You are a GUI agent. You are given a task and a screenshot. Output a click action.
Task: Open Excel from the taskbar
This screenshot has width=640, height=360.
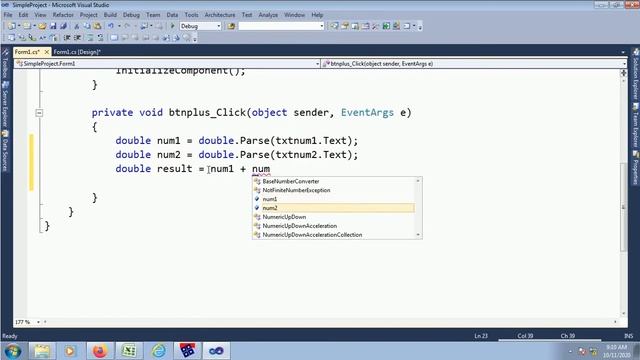pyautogui.click(x=129, y=351)
